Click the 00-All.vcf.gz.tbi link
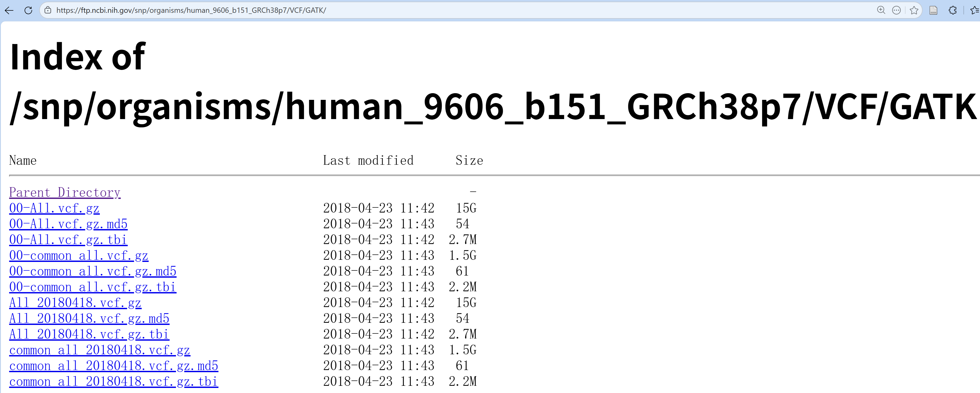Image resolution: width=980 pixels, height=393 pixels. pyautogui.click(x=68, y=240)
